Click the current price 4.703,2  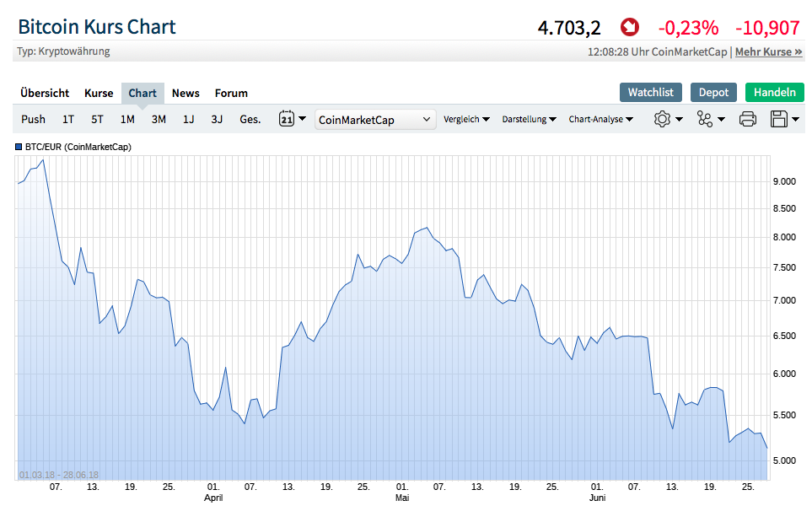pyautogui.click(x=569, y=28)
